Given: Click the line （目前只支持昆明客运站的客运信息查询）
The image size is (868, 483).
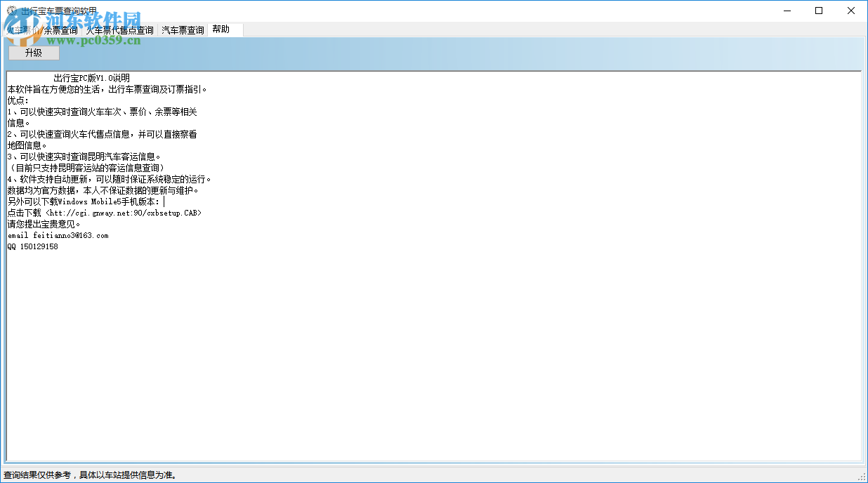Looking at the screenshot, I should coord(87,168).
